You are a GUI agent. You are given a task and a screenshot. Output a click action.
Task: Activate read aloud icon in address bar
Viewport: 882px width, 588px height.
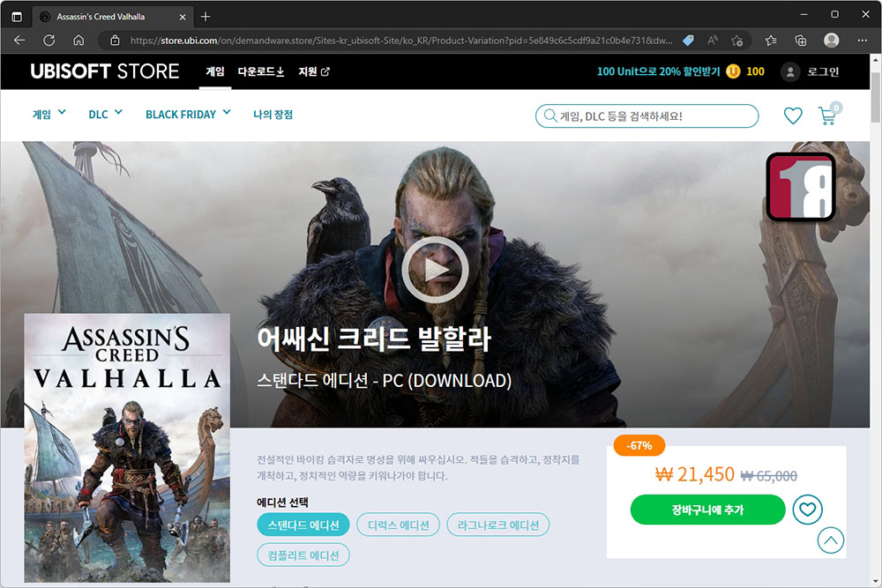click(x=712, y=41)
